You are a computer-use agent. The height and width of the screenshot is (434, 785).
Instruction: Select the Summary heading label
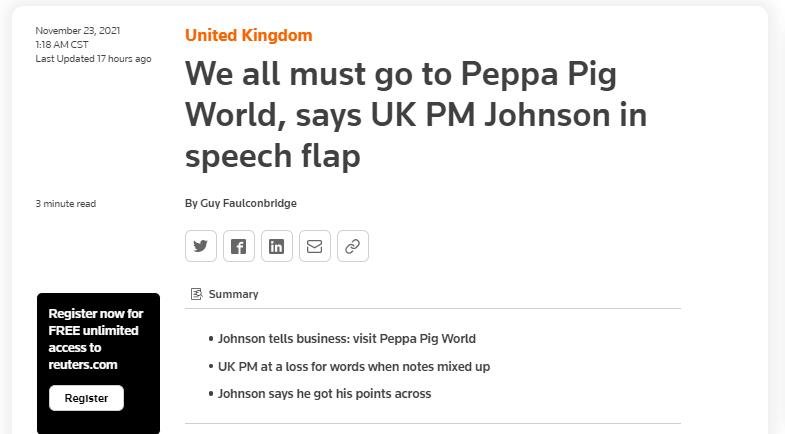[x=233, y=294]
